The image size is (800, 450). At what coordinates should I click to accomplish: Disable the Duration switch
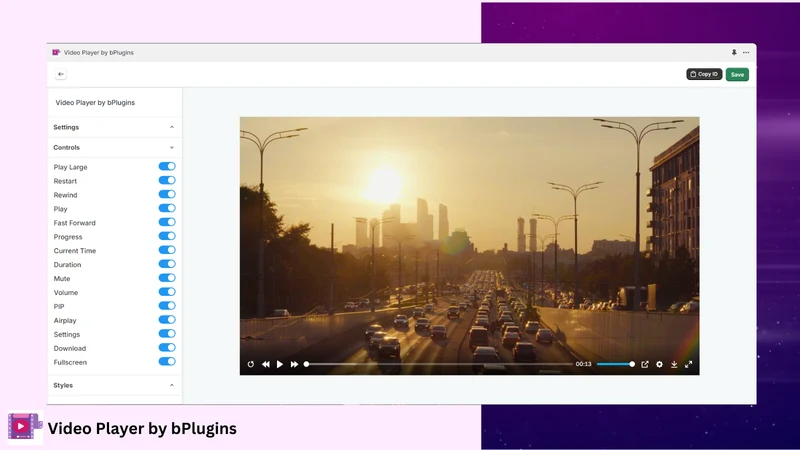pyautogui.click(x=167, y=264)
